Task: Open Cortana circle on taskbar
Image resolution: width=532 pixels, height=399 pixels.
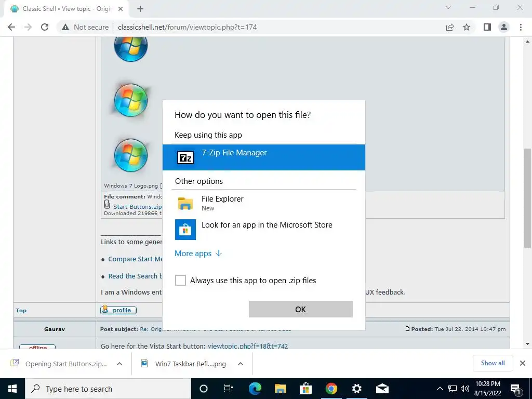Action: (x=204, y=389)
